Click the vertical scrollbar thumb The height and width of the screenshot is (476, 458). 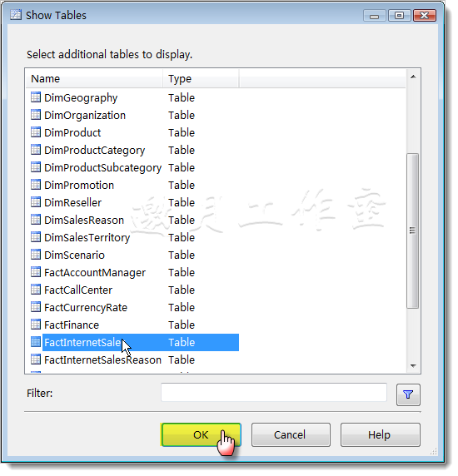(x=412, y=231)
